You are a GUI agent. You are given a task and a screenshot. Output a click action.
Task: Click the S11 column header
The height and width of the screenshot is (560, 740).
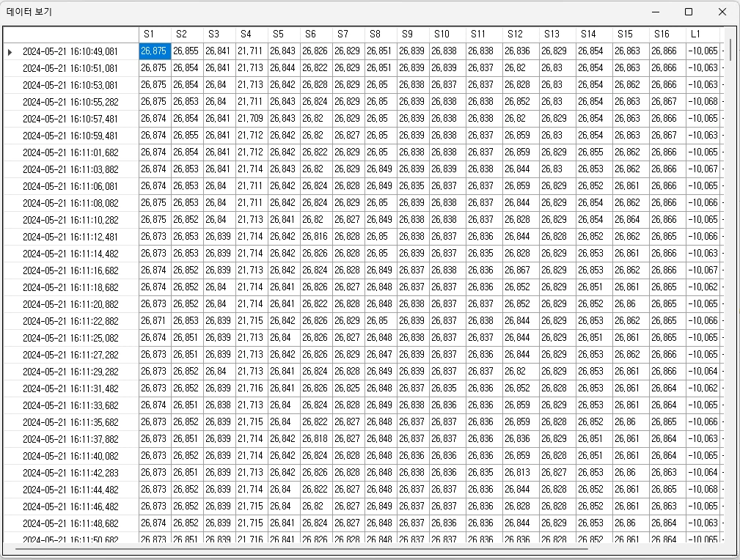484,34
